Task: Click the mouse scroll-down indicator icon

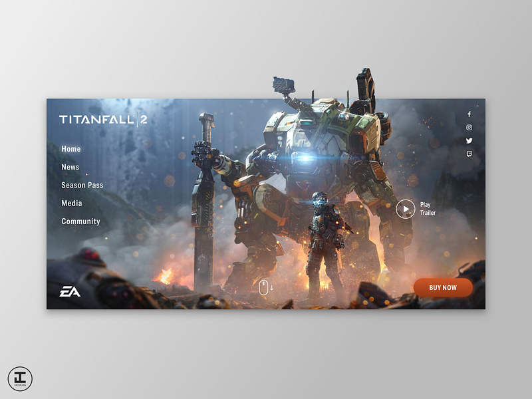Action: 267,288
